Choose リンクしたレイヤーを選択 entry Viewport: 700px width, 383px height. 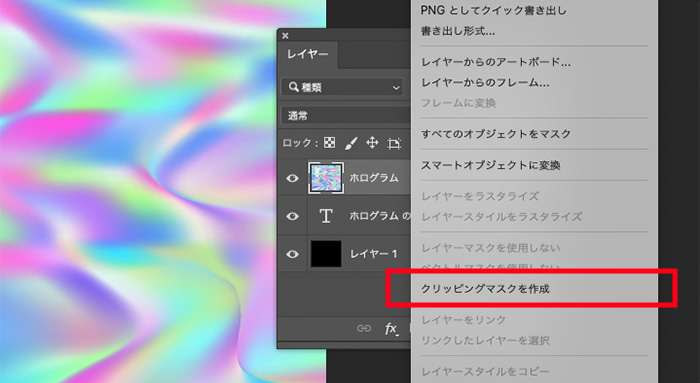pos(485,341)
